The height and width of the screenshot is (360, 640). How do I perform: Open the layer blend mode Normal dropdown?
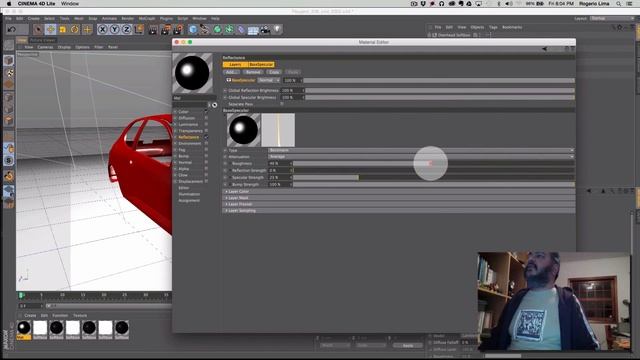[269, 80]
